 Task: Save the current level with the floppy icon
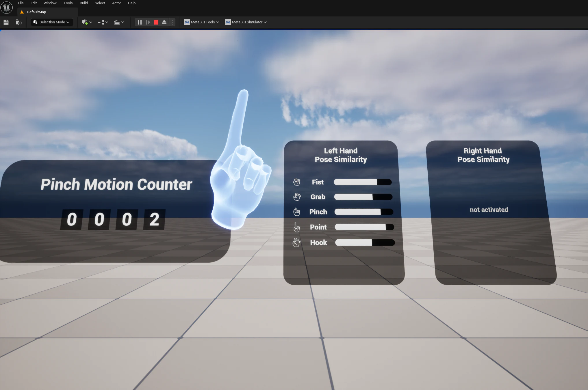[x=6, y=22]
